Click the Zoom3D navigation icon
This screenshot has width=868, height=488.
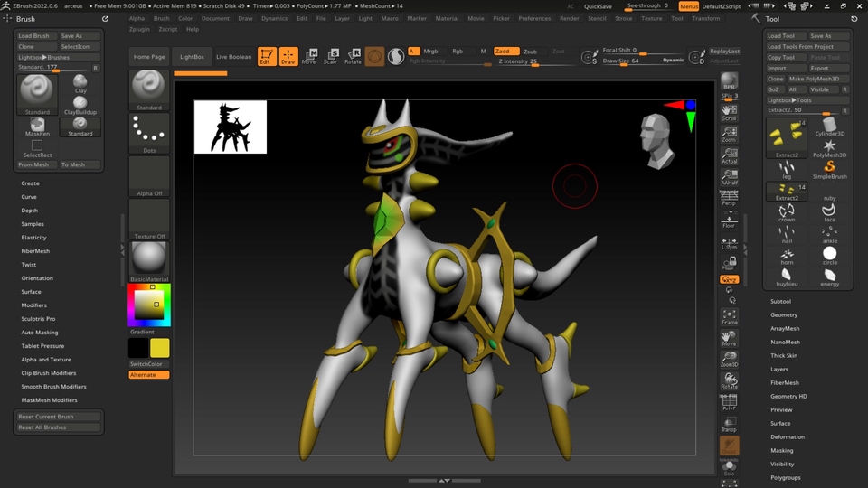[729, 359]
